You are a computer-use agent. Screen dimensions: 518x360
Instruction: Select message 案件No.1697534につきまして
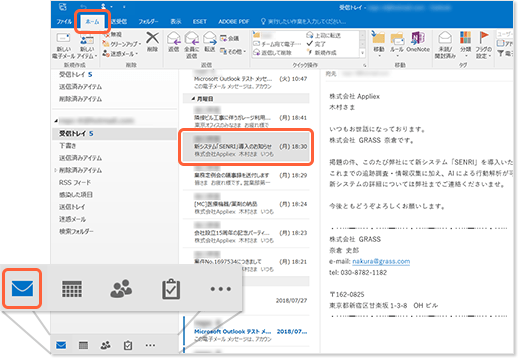tap(246, 262)
